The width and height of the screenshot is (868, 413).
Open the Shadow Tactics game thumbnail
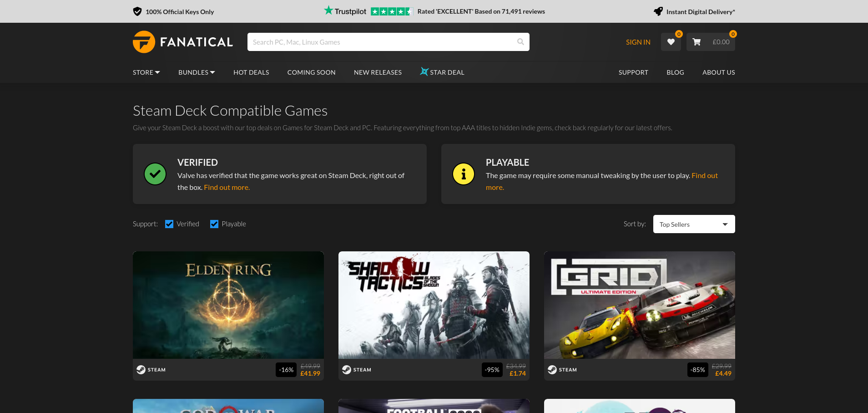(x=434, y=305)
